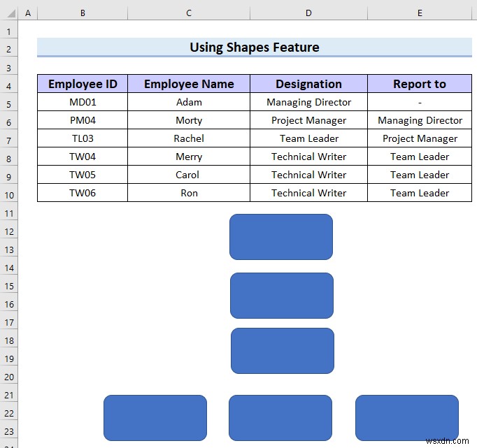Select the topmost blue rounded rectangle shape
This screenshot has height=448, width=477.
tap(281, 237)
